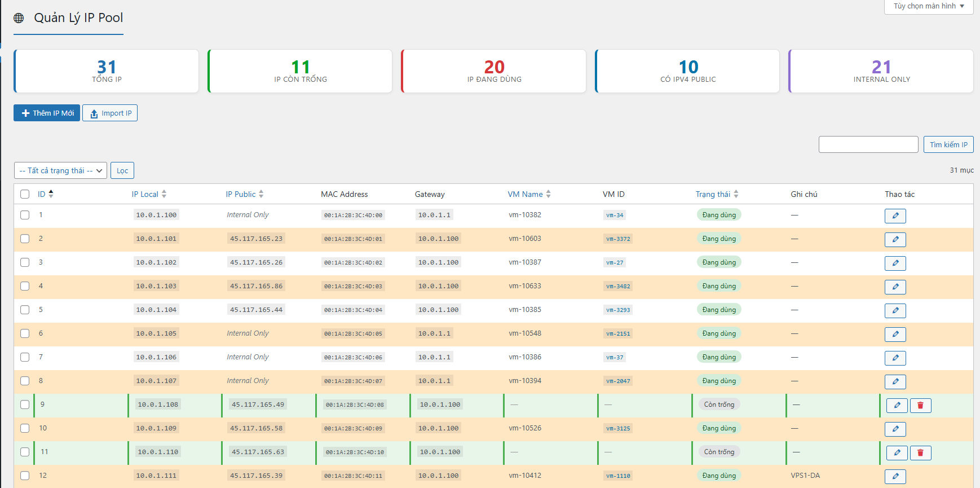980x488 pixels.
Task: Click the 'Thêm IP Mới' button
Action: [x=47, y=113]
